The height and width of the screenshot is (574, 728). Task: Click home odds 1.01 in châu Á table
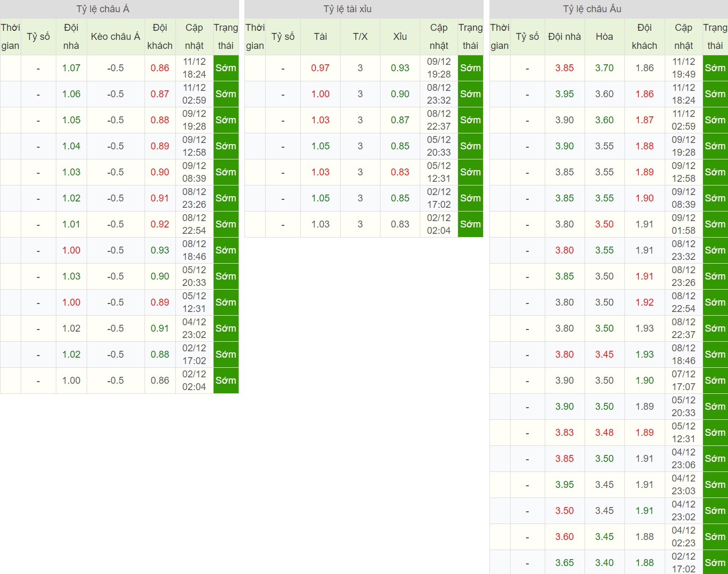click(71, 224)
